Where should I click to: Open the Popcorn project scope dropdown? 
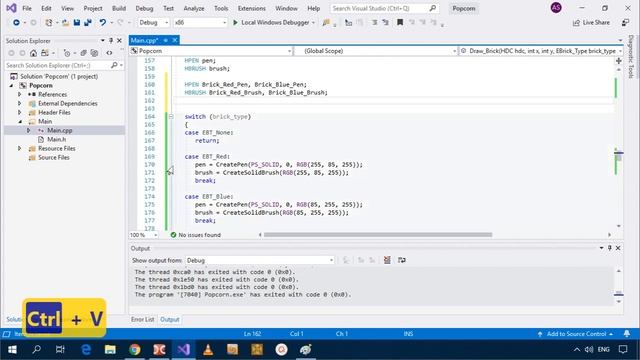[211, 51]
